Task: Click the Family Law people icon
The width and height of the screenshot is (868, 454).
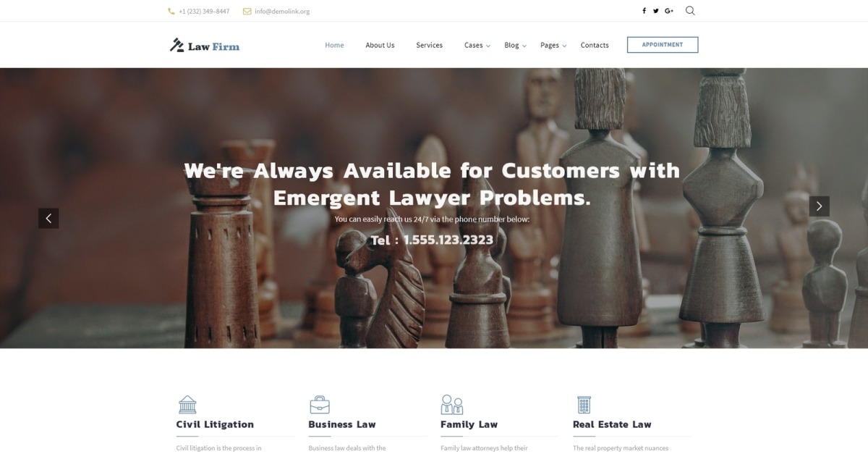Action: pos(452,405)
